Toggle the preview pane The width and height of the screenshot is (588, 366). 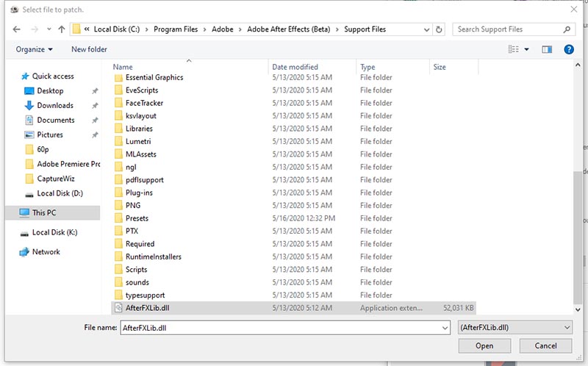coord(547,49)
